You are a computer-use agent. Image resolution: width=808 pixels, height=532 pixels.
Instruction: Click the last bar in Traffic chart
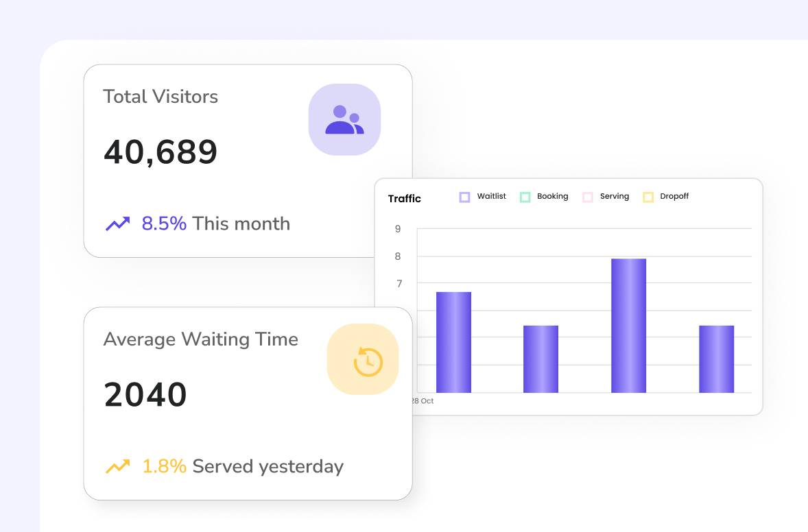point(716,359)
